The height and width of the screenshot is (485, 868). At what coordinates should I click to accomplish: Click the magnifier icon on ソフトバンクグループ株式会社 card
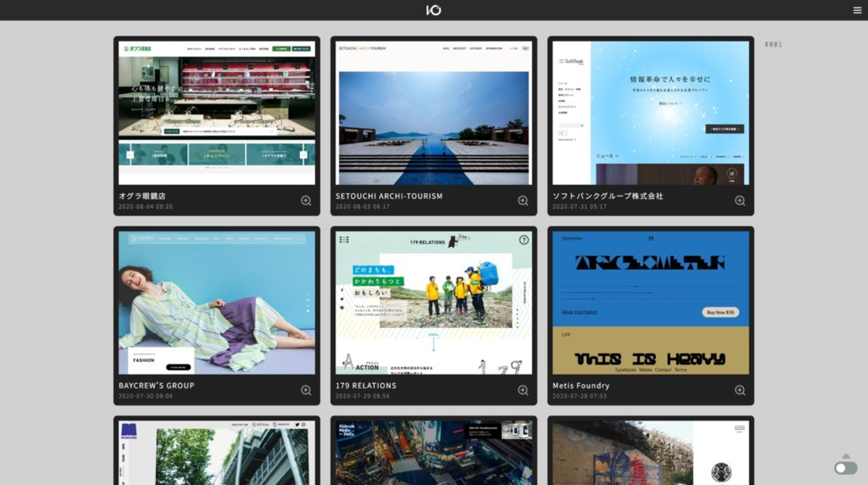click(740, 201)
